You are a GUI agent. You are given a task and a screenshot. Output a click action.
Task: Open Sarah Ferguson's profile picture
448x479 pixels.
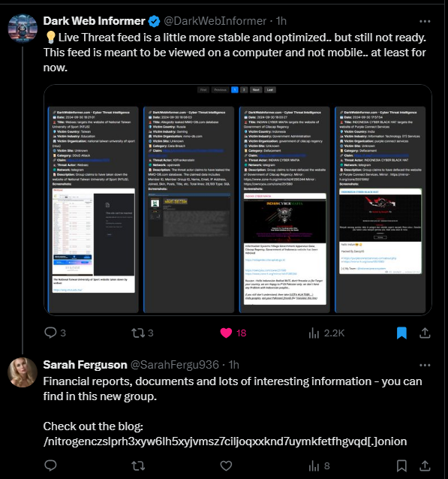click(x=23, y=372)
